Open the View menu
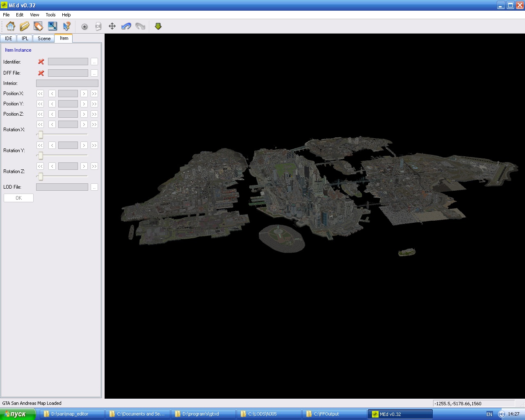This screenshot has height=420, width=525. point(34,15)
